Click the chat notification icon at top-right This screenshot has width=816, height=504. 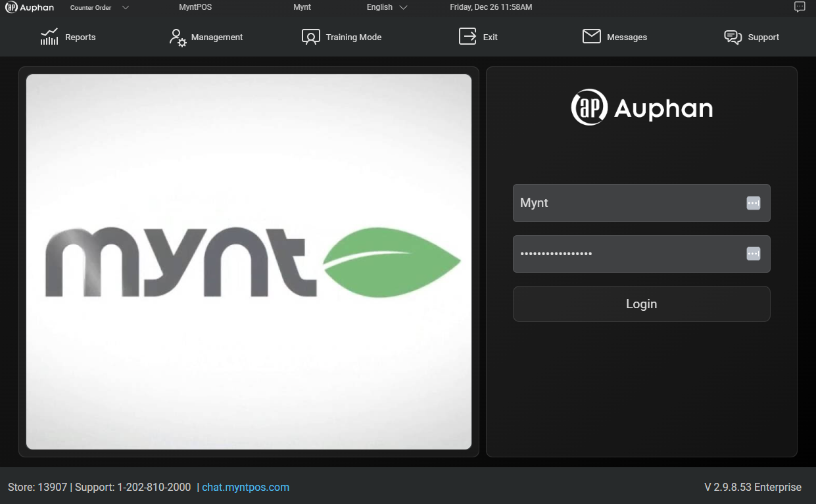point(800,7)
